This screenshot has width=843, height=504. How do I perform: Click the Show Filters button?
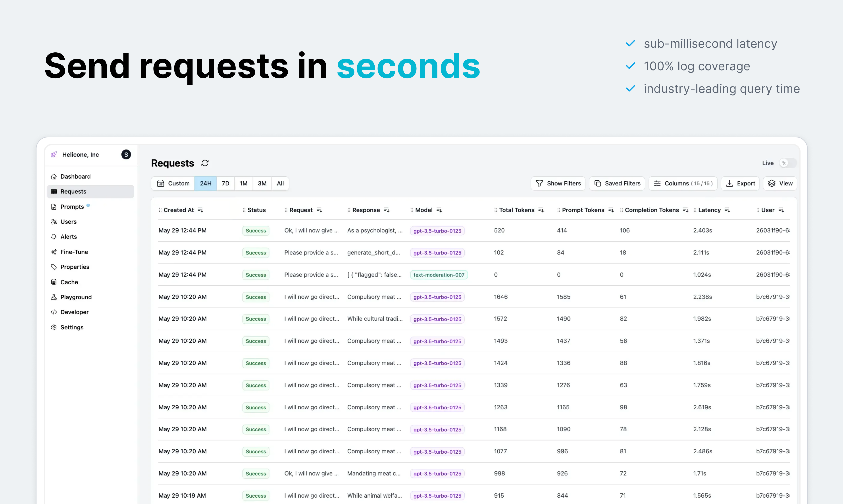pyautogui.click(x=558, y=183)
